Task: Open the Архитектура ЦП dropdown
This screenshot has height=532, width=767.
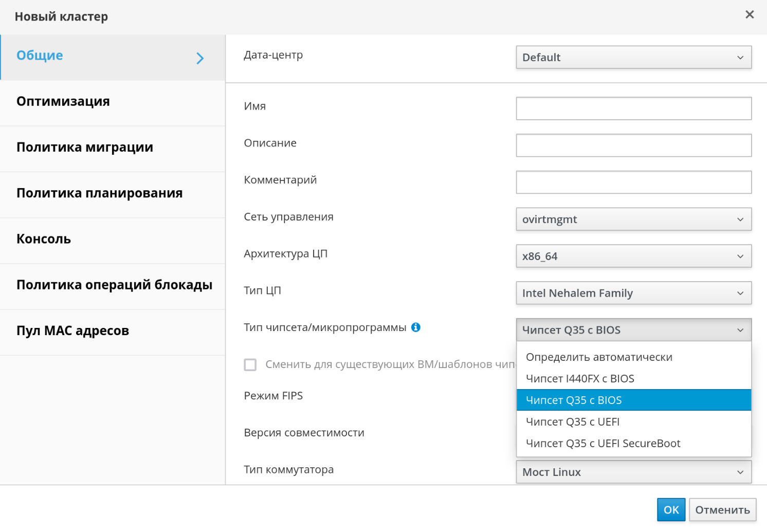Action: click(x=633, y=256)
